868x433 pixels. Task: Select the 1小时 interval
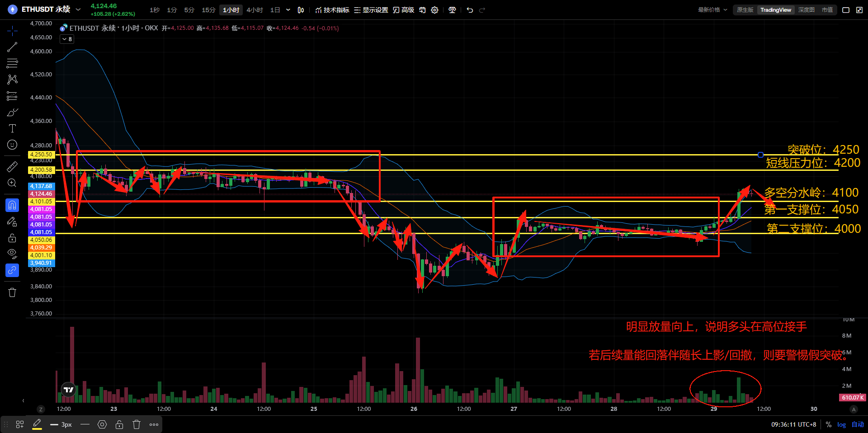pyautogui.click(x=231, y=10)
